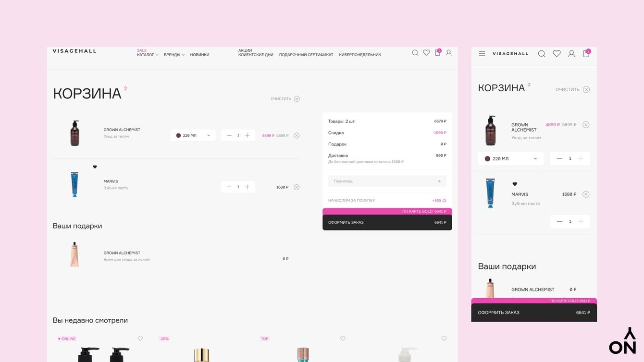
Task: Click ОФОРМИТЬ ЗАКАЗ in the desktop summary
Action: click(x=387, y=222)
